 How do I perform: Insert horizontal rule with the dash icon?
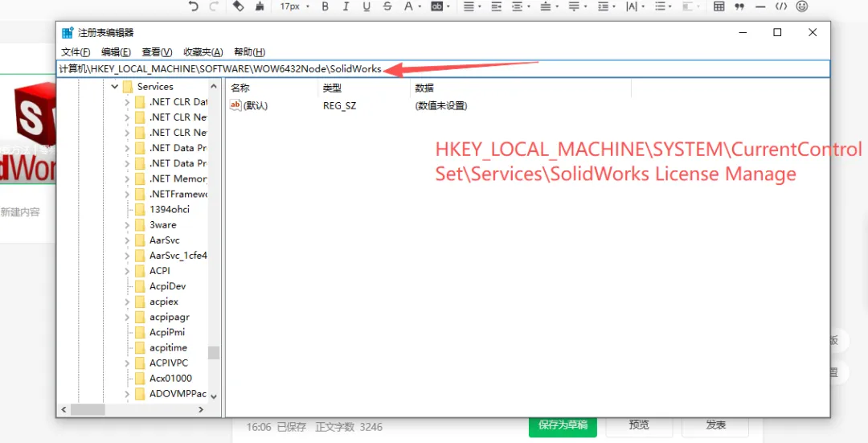click(x=760, y=6)
